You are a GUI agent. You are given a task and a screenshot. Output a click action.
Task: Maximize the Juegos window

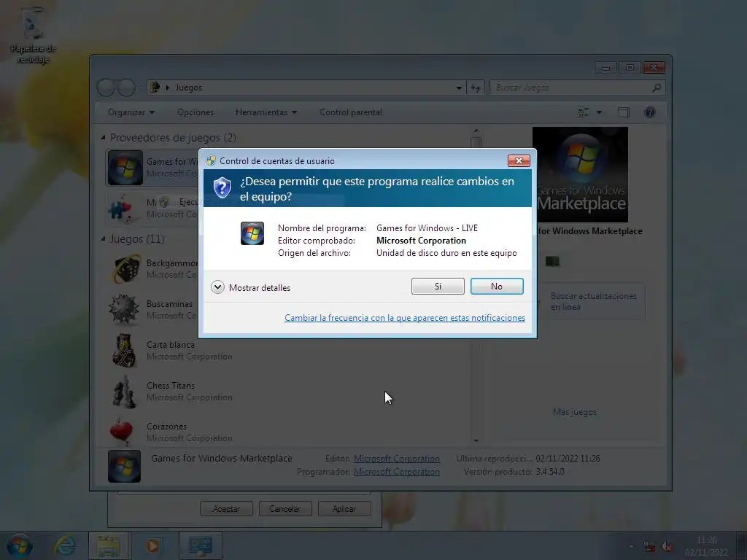(630, 68)
